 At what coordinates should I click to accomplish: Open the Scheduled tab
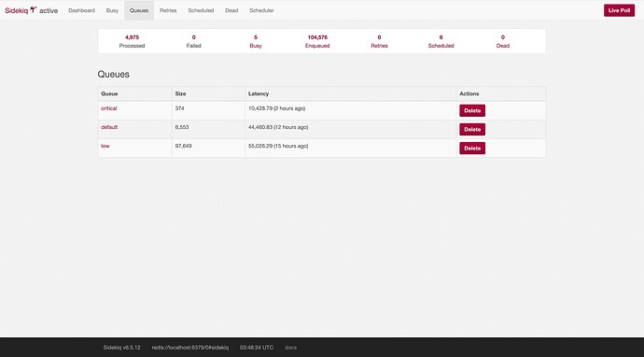pos(201,10)
